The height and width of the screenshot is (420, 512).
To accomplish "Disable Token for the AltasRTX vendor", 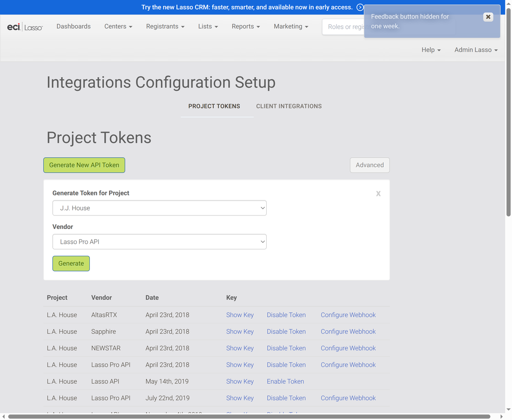I will click(286, 315).
